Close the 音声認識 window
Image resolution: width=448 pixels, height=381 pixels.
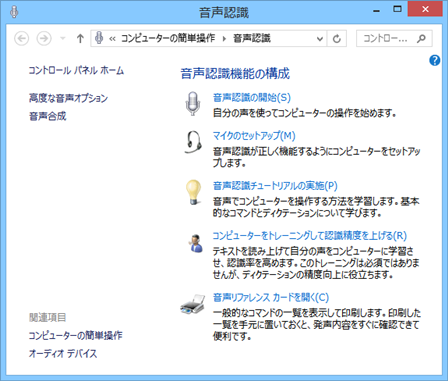pyautogui.click(x=425, y=10)
